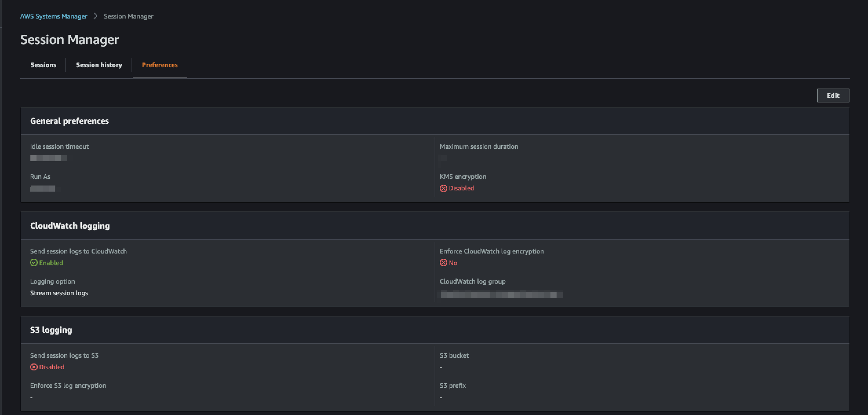Click the General preferences heading

70,121
